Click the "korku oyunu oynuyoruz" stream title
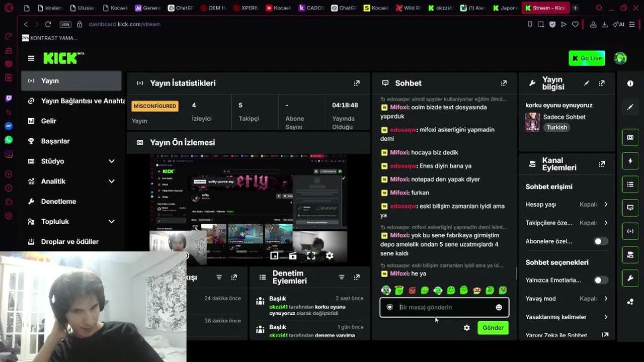 559,106
